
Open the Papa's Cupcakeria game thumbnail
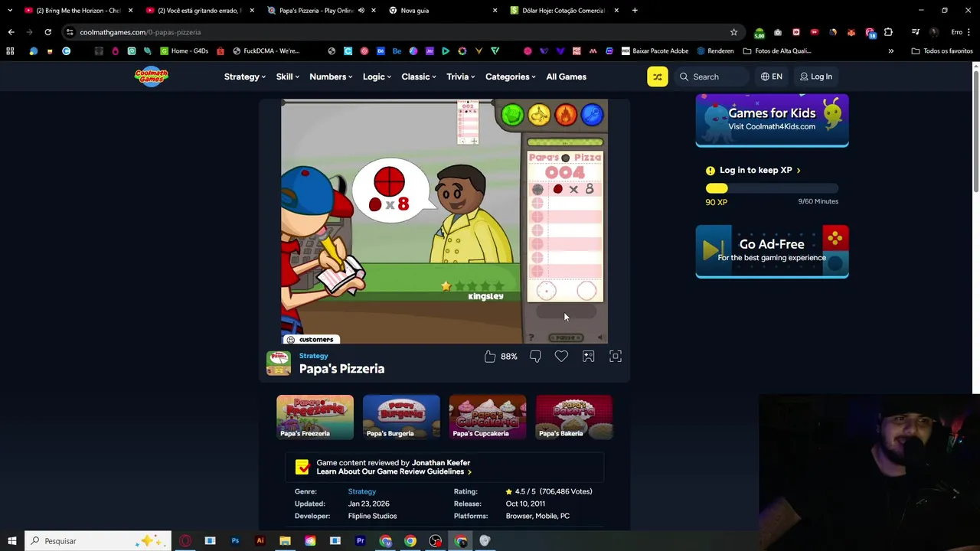click(x=488, y=417)
